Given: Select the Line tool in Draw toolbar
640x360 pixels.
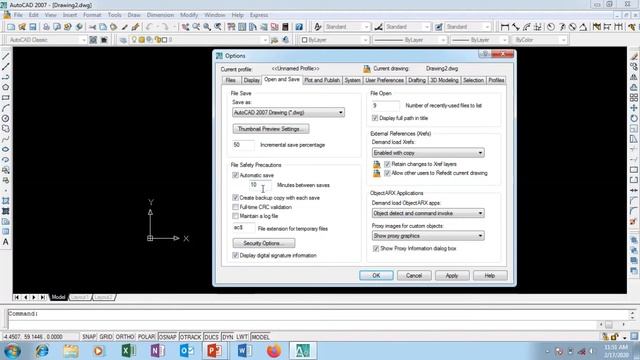Looking at the screenshot, I should [6, 56].
